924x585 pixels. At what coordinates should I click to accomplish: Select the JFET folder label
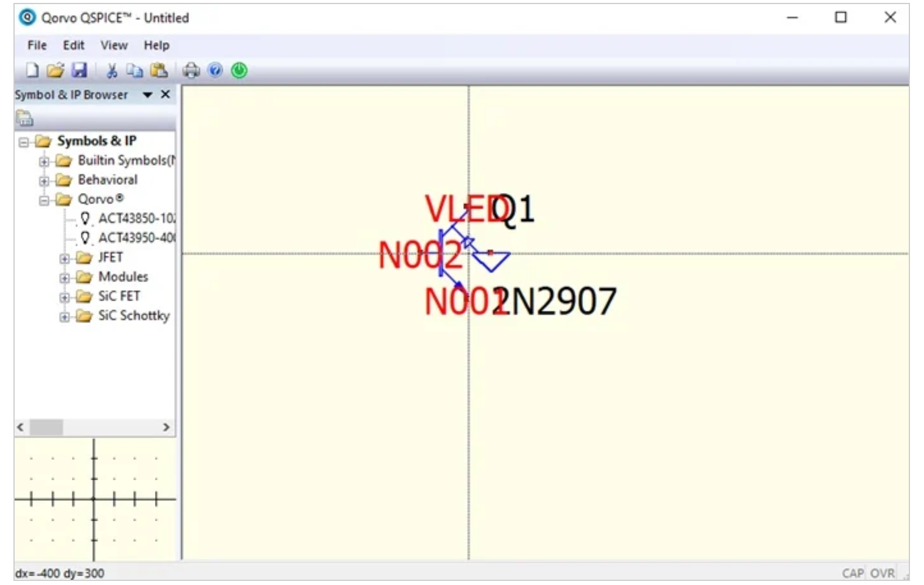[111, 257]
